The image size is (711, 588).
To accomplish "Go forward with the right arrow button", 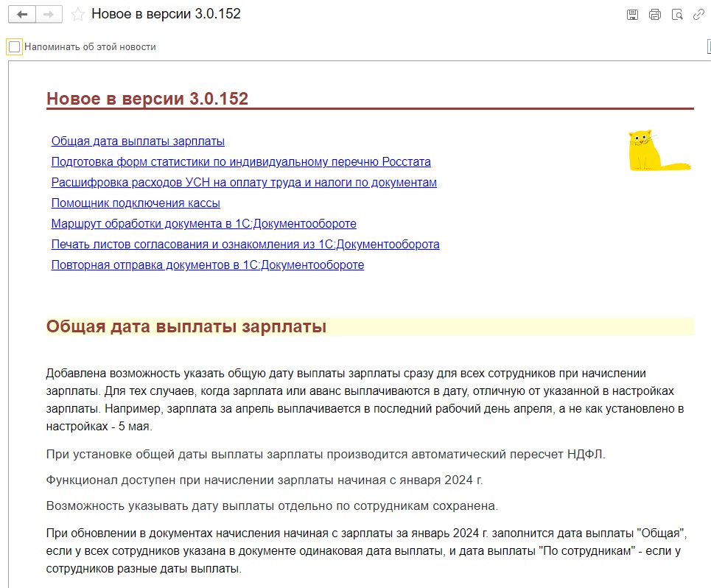I will click(x=49, y=15).
